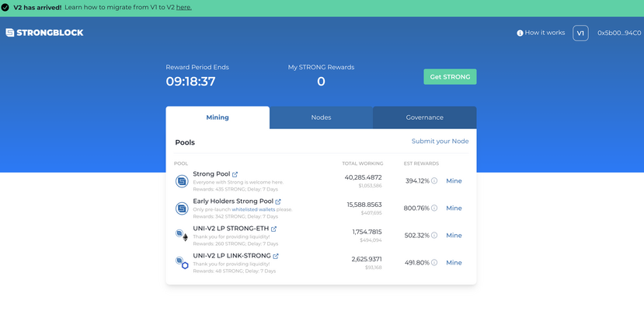644x315 pixels.
Task: Open the UNI-V2 LP LINK-STRONG external link icon
Action: (276, 256)
